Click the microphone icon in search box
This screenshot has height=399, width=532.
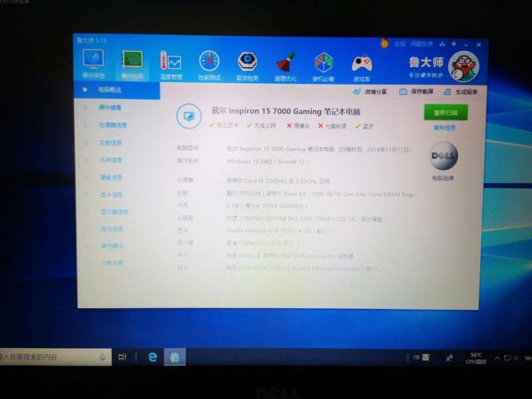(102, 357)
